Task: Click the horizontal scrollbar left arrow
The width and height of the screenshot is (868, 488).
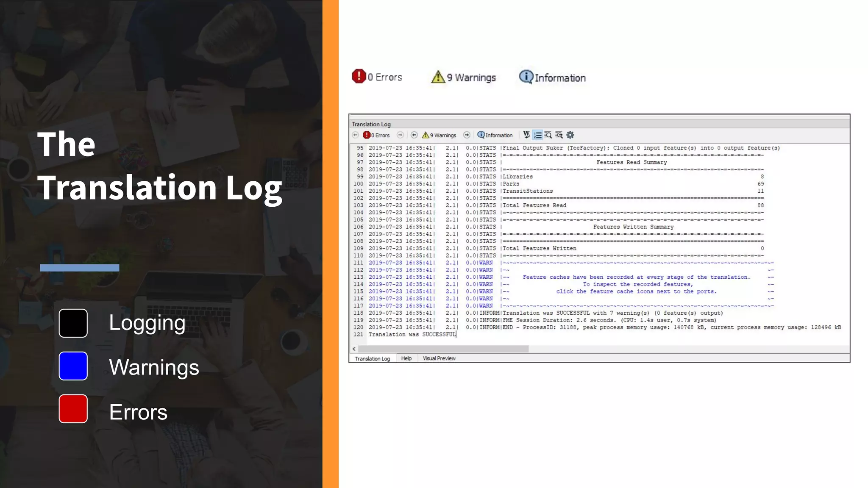Action: coord(354,349)
